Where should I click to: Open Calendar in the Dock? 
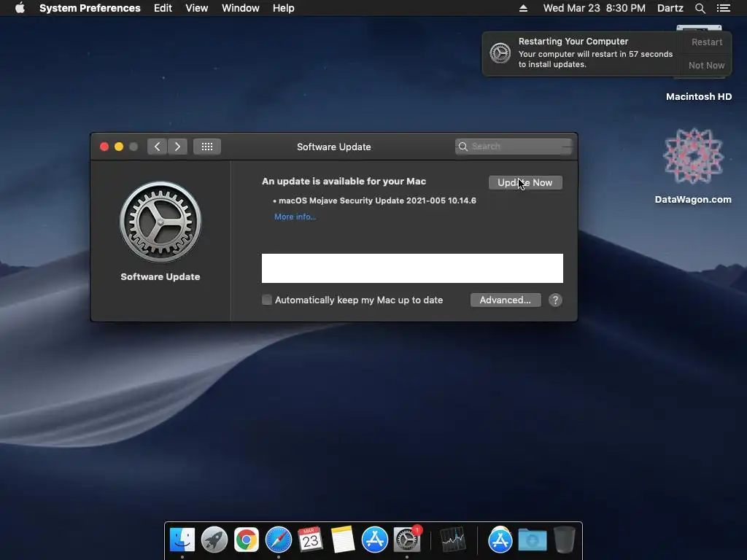pos(310,540)
